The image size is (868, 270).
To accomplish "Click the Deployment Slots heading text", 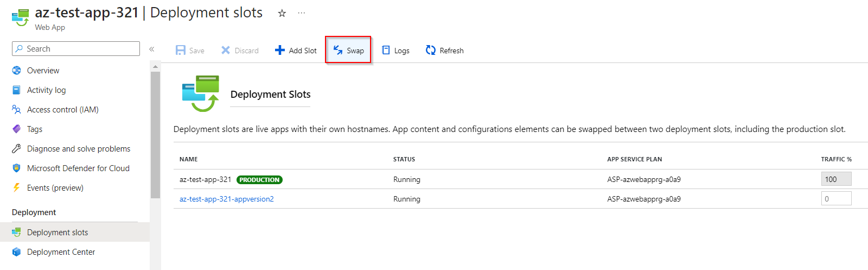I will 270,95.
